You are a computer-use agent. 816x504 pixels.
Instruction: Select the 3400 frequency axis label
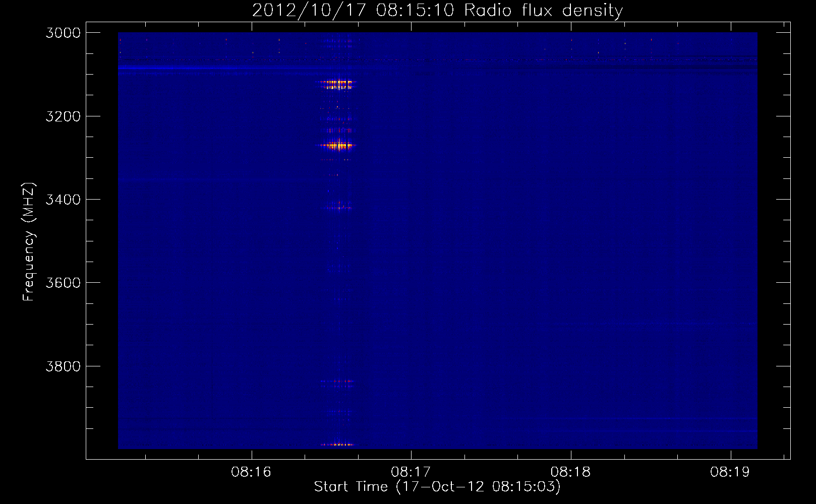(x=63, y=200)
